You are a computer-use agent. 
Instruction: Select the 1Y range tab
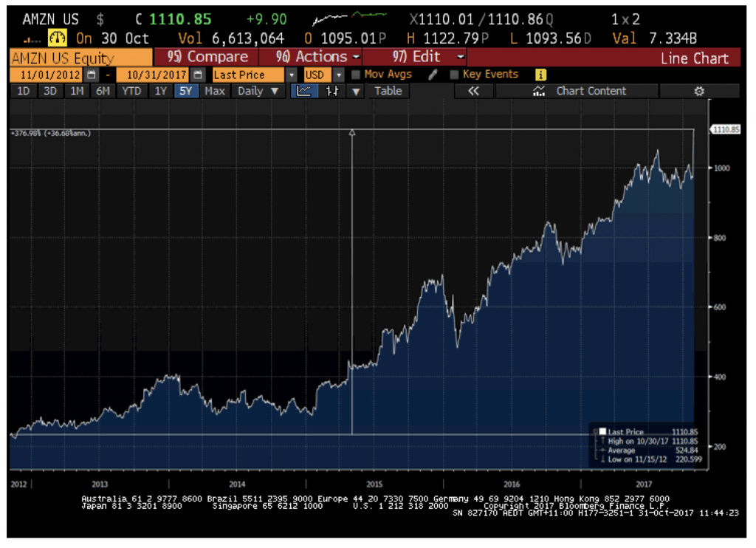tap(160, 91)
